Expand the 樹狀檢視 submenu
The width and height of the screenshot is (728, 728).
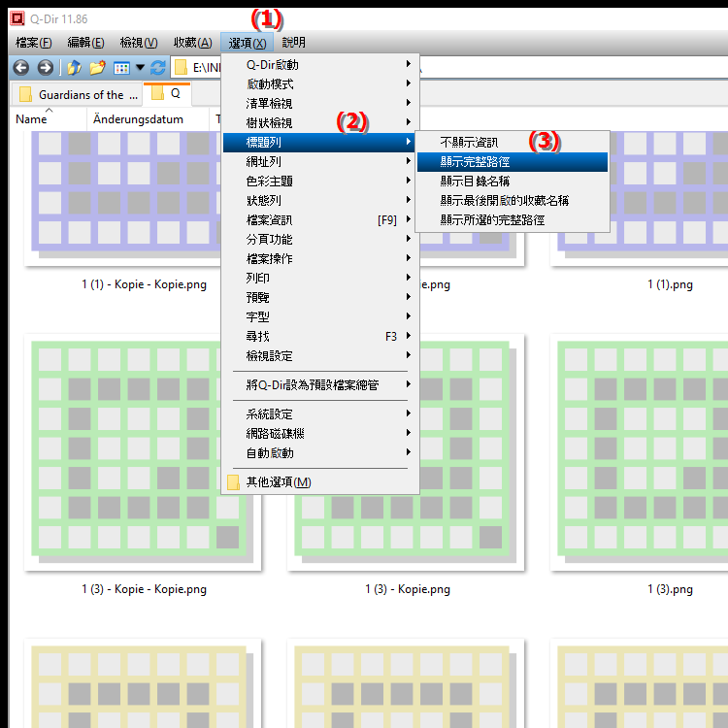point(320,123)
